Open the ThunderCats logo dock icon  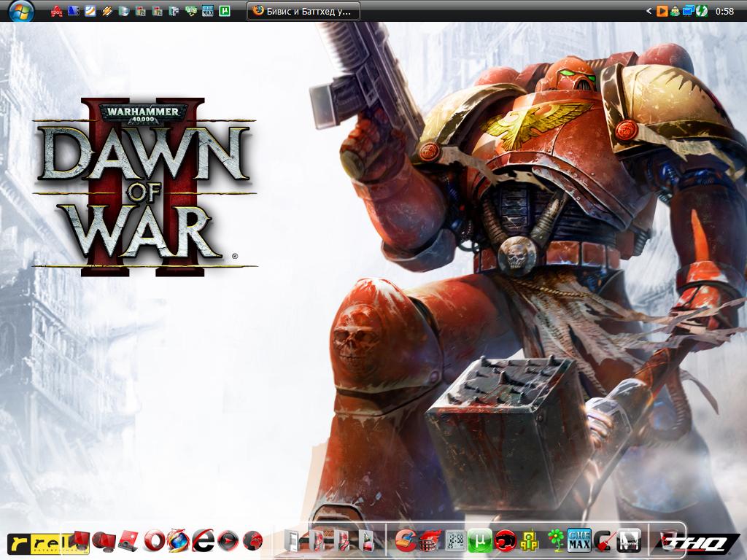coord(504,541)
